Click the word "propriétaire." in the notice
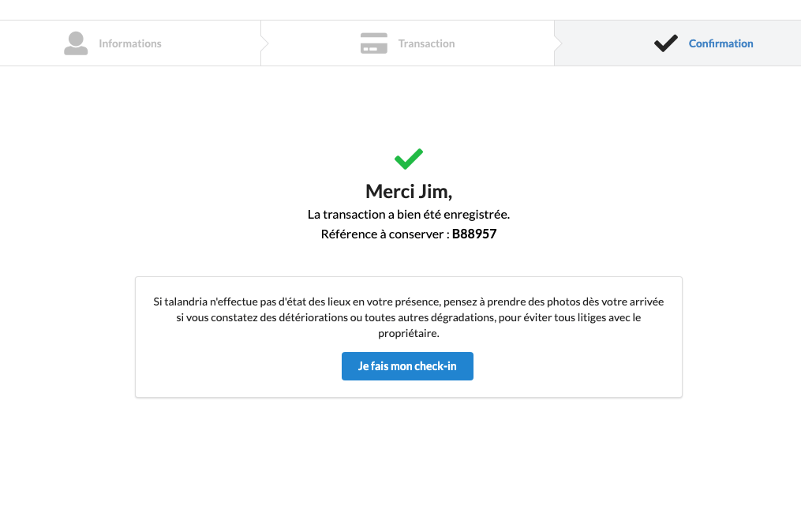Viewport: 801px width, 532px height. (409, 333)
